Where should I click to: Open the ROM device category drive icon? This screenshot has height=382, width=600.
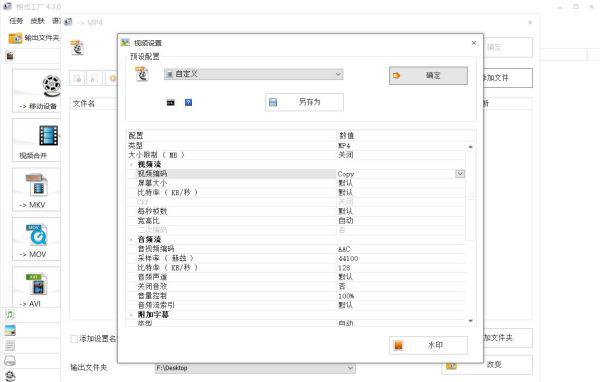click(10, 361)
